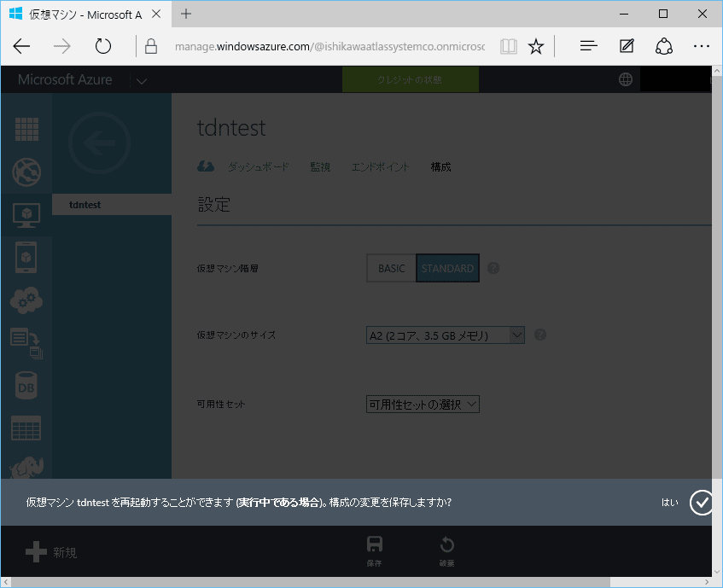Click the horizontal scrollbar thumb
This screenshot has width=723, height=588.
(311, 583)
